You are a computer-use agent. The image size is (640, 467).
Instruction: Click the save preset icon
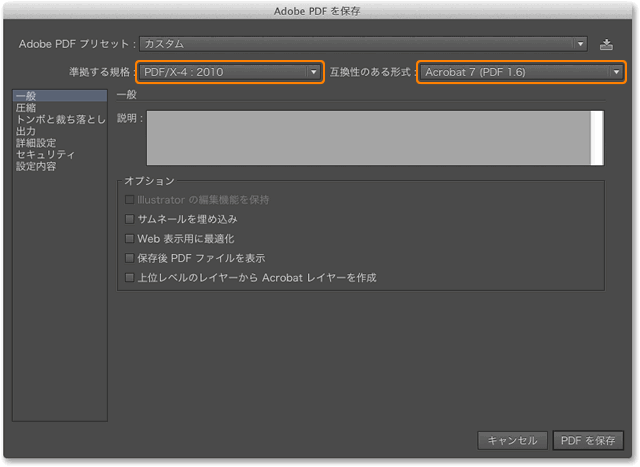pyautogui.click(x=606, y=44)
